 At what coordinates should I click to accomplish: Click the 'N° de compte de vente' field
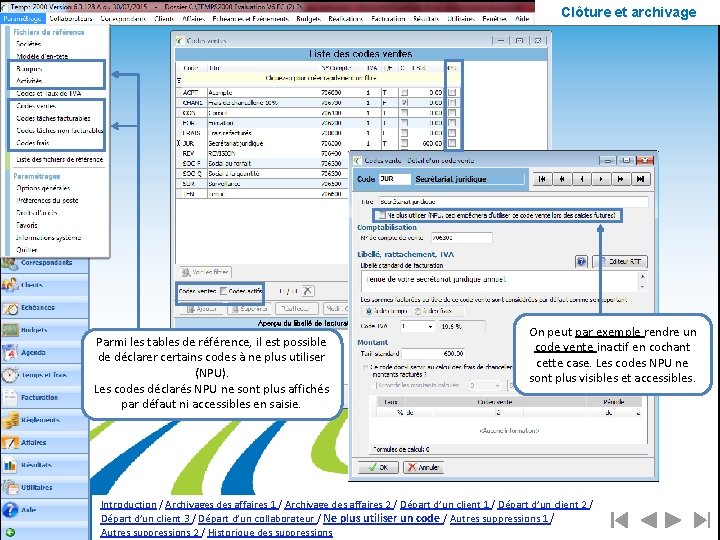click(x=461, y=238)
